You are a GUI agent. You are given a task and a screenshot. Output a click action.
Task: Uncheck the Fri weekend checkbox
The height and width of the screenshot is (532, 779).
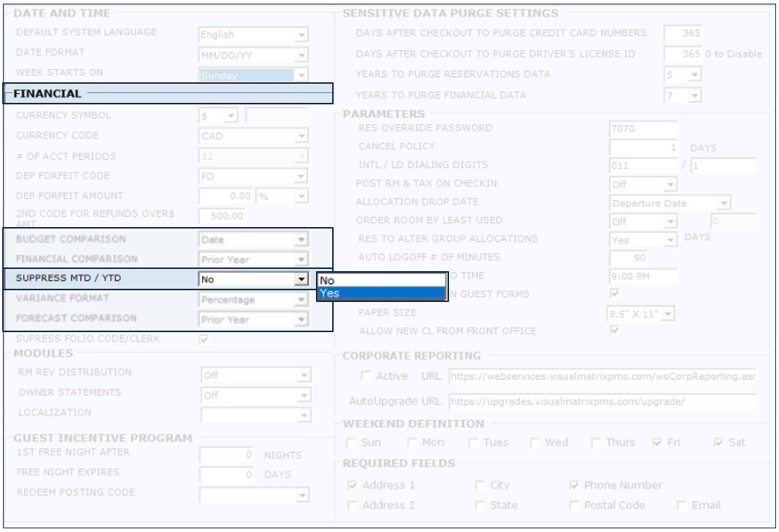[658, 442]
